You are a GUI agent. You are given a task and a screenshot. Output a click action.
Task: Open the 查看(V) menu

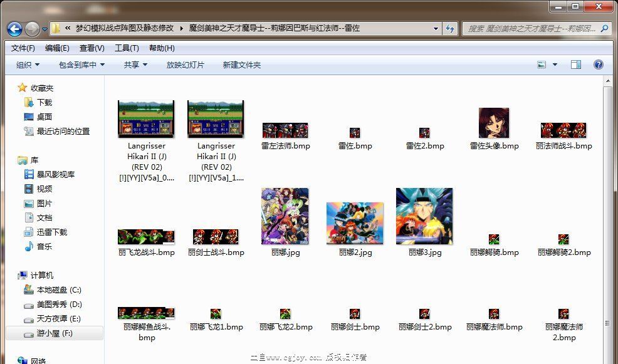pyautogui.click(x=92, y=48)
